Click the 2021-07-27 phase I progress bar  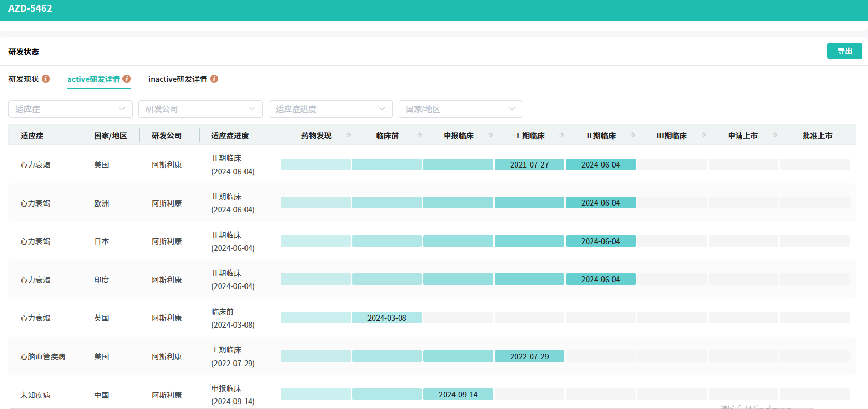click(529, 165)
